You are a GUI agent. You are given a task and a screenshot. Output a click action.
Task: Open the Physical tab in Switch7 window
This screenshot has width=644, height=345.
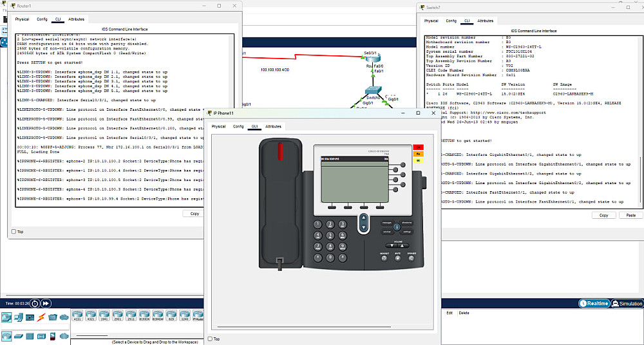tap(431, 21)
